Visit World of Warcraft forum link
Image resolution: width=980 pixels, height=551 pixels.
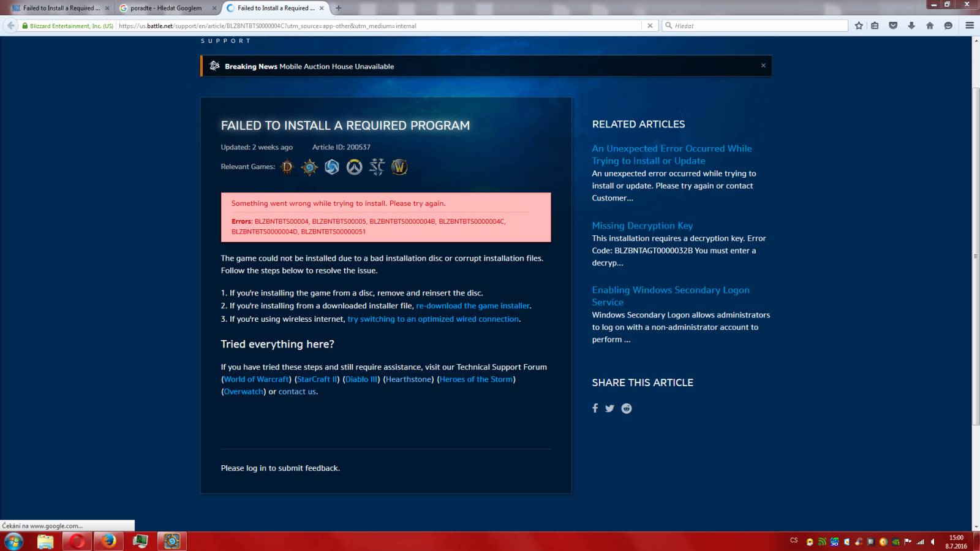click(256, 379)
